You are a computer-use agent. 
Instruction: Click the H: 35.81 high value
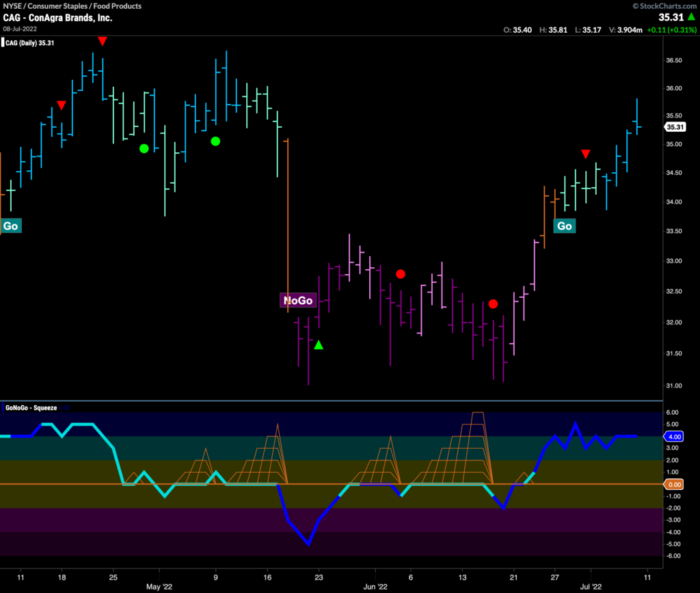point(553,30)
